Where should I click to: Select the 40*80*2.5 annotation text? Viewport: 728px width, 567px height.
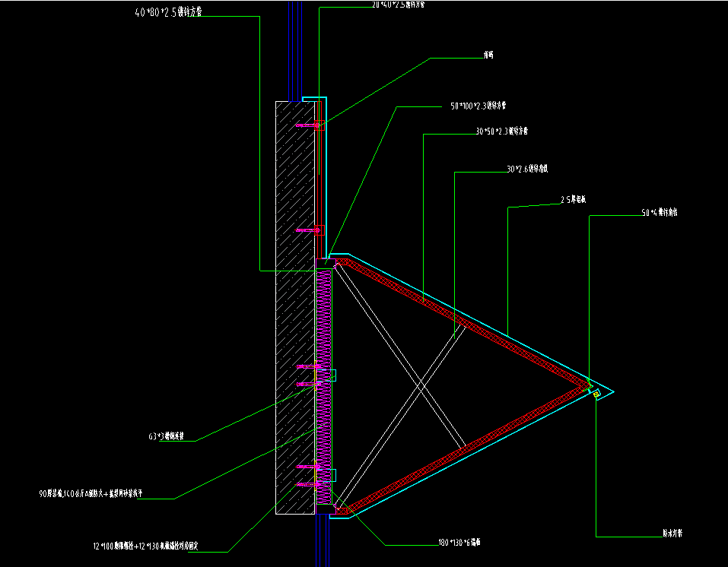click(x=169, y=12)
